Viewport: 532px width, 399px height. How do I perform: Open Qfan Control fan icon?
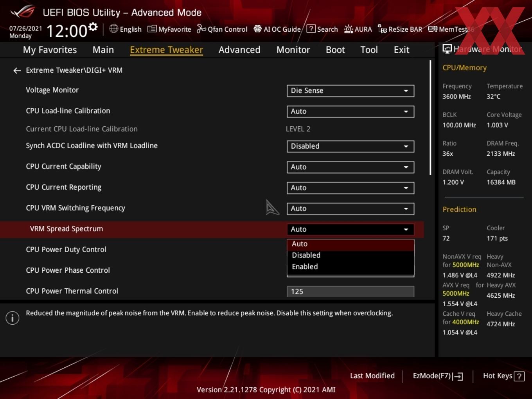tap(201, 29)
